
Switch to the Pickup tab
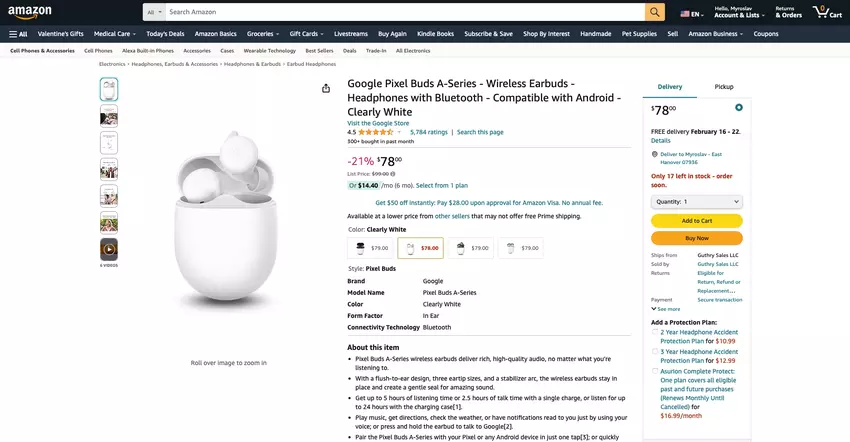[723, 87]
